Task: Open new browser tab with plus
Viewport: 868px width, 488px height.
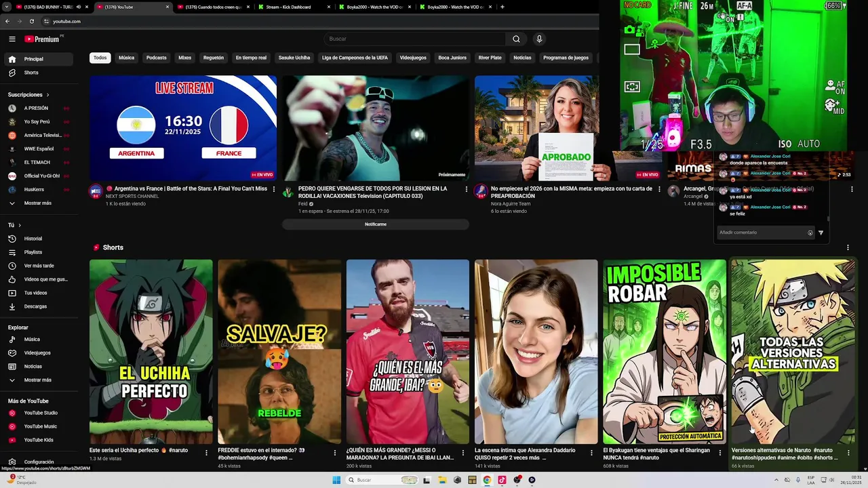Action: (x=502, y=7)
